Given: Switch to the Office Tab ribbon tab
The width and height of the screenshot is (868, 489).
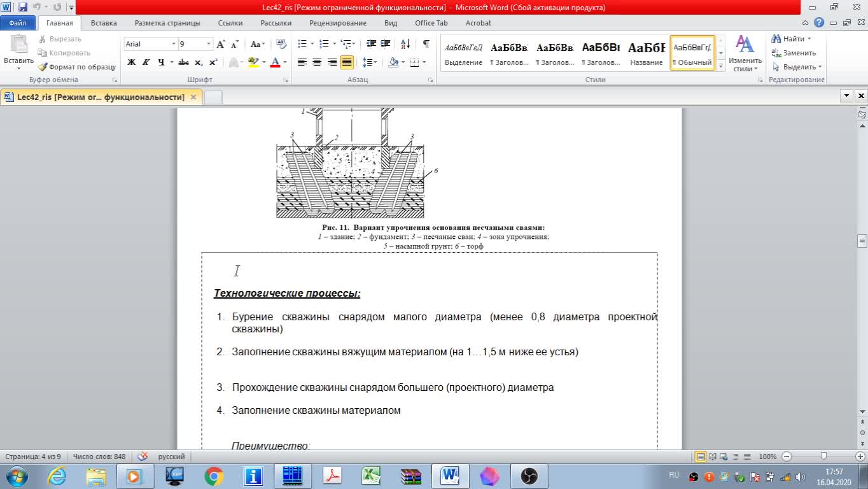Looking at the screenshot, I should (431, 23).
